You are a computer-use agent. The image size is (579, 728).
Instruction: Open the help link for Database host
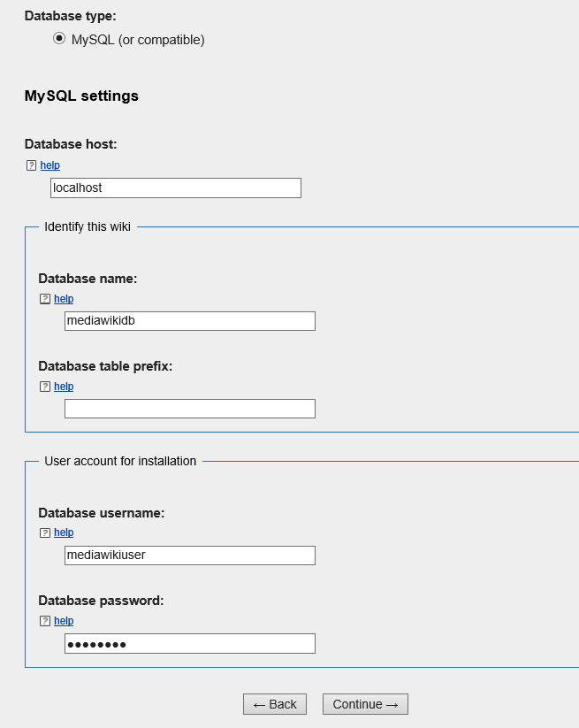click(50, 165)
